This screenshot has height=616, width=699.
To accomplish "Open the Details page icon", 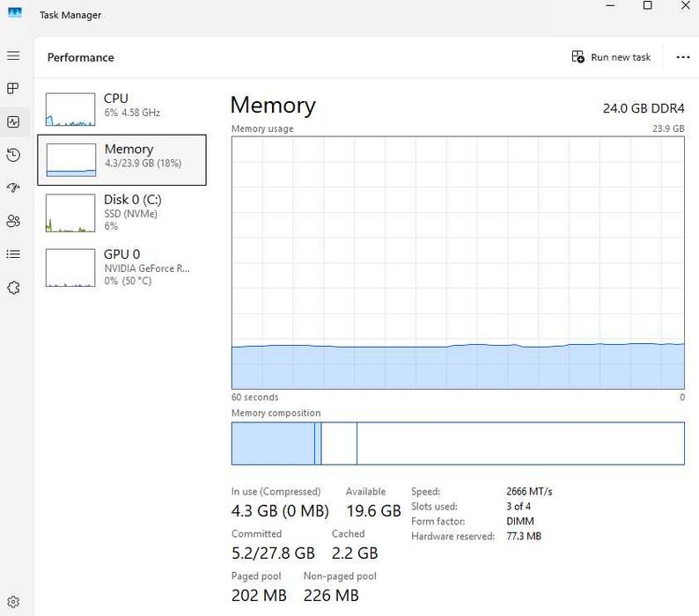I will point(13,254).
